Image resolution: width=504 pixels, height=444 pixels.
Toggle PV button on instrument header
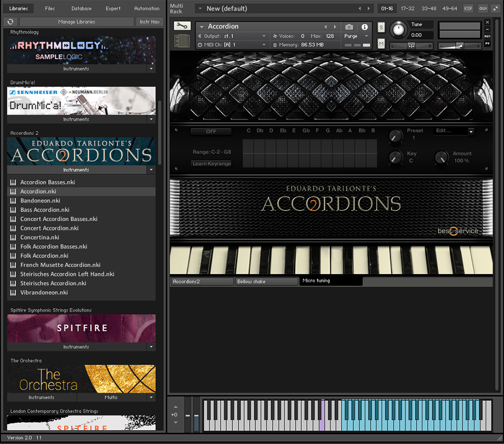coord(488,43)
